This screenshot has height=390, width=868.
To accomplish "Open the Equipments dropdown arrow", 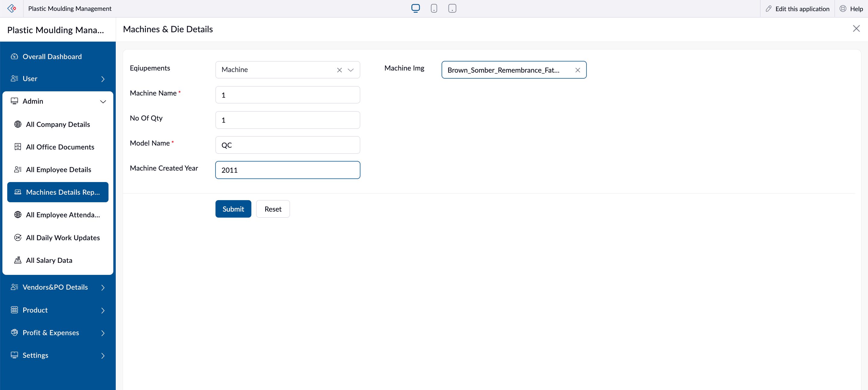I will pos(351,70).
